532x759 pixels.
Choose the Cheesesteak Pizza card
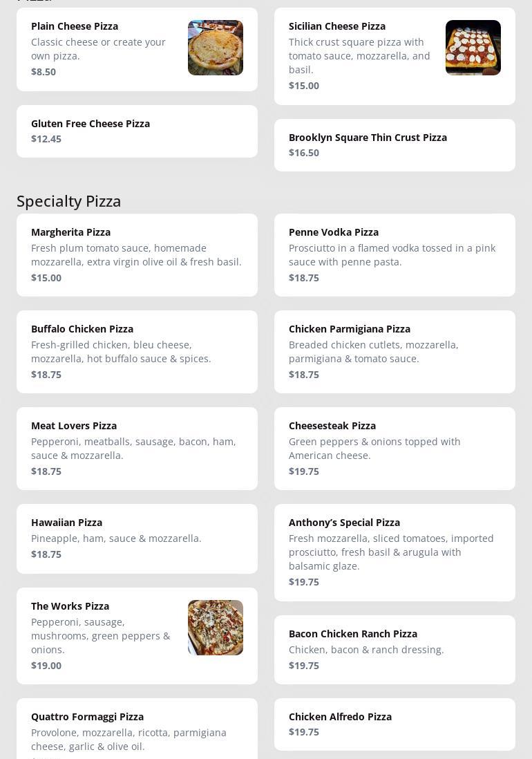(x=395, y=449)
